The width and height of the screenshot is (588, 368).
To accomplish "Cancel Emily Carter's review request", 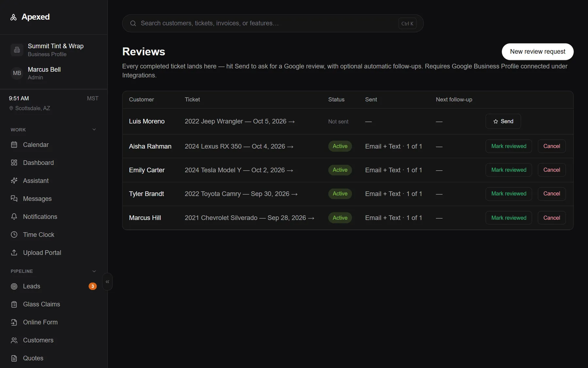I will (x=552, y=170).
